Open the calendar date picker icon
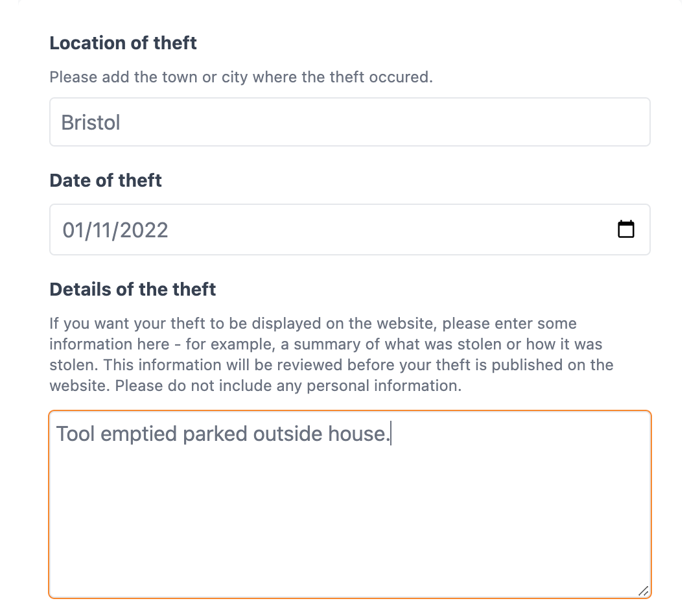Screen dimensions: 700x614 [x=625, y=230]
